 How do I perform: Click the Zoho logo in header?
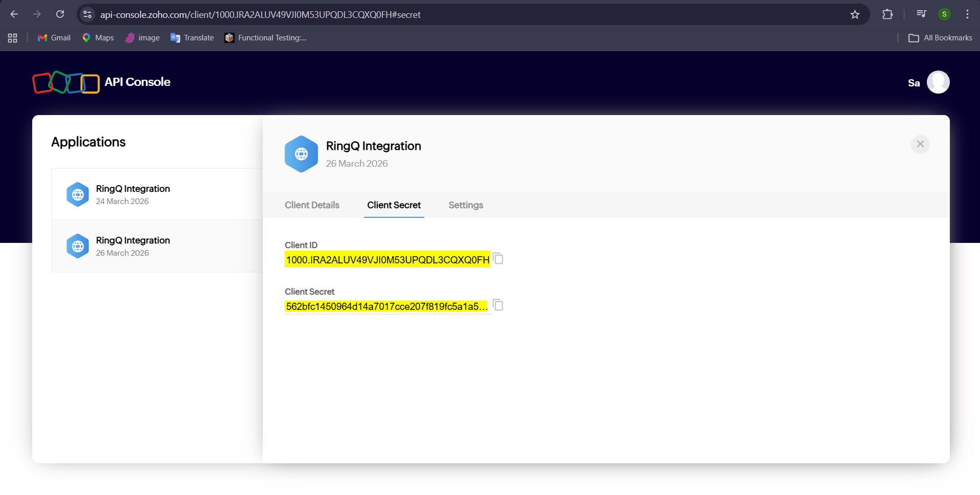[66, 82]
